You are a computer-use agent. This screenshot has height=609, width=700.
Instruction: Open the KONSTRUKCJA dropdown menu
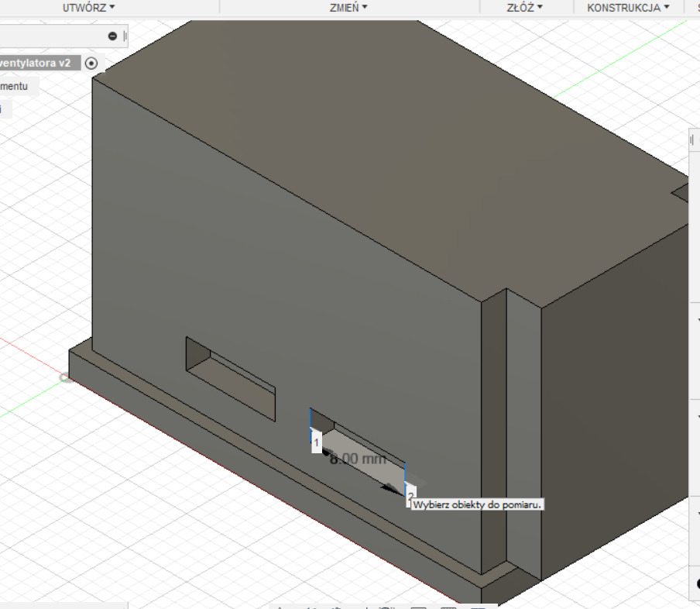pos(628,8)
